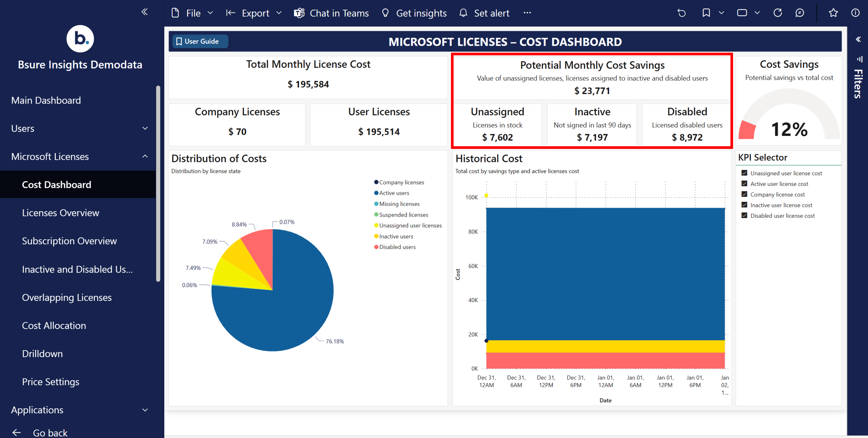
Task: Uncheck Unassigned user license cost
Action: point(744,173)
